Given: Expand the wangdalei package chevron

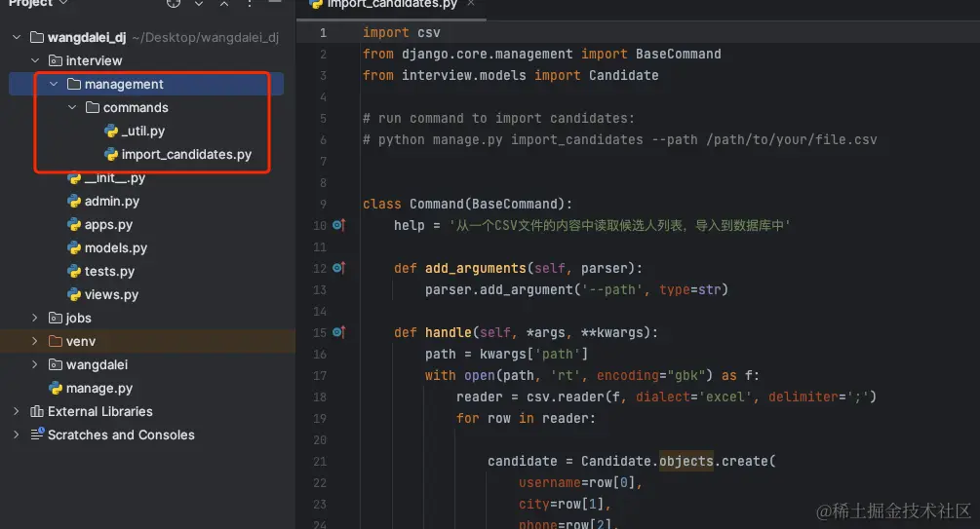Looking at the screenshot, I should pos(35,364).
